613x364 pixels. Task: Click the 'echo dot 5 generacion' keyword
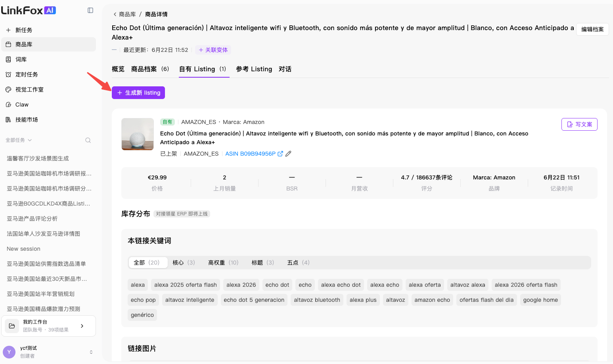254,300
